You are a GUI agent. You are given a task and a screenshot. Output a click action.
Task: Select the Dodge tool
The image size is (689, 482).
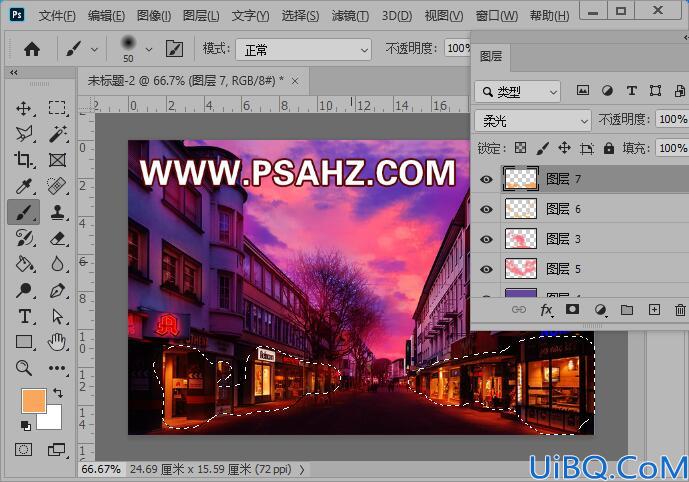24,290
